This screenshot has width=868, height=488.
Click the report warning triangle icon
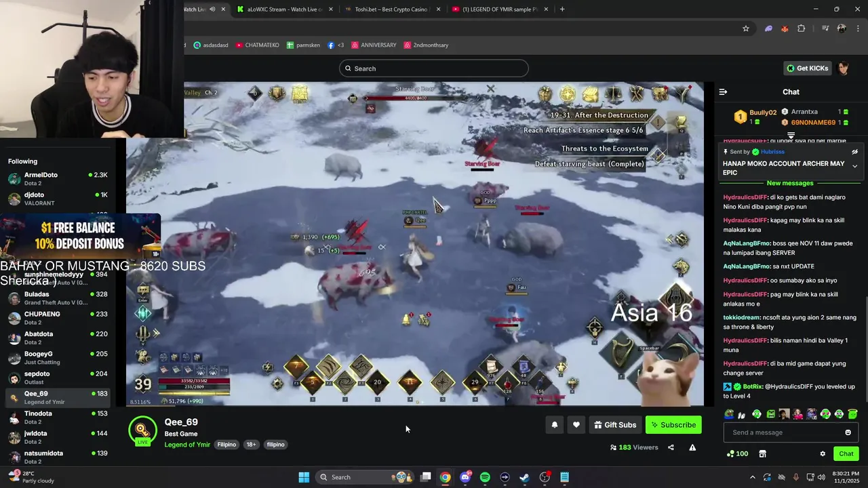click(692, 447)
